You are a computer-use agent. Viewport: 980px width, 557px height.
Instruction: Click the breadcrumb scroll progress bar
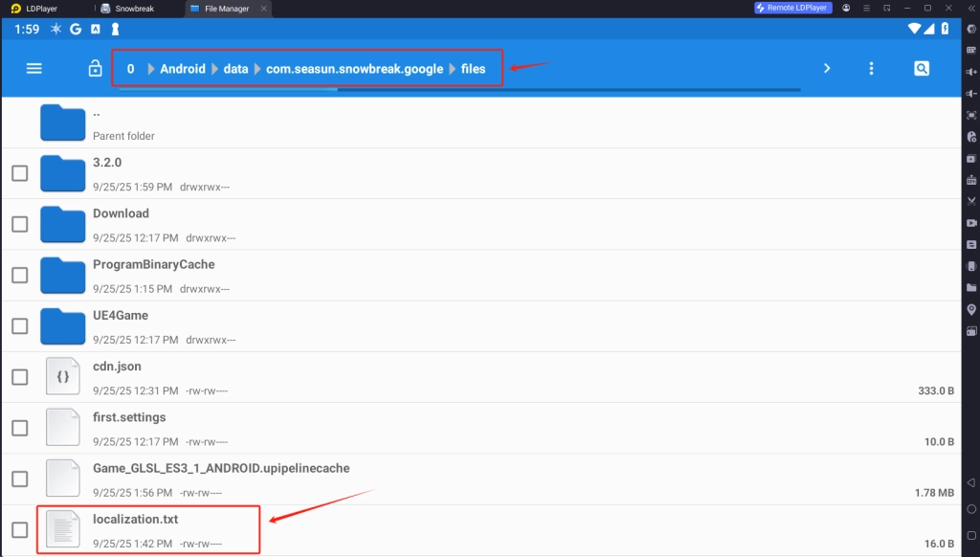(x=459, y=90)
